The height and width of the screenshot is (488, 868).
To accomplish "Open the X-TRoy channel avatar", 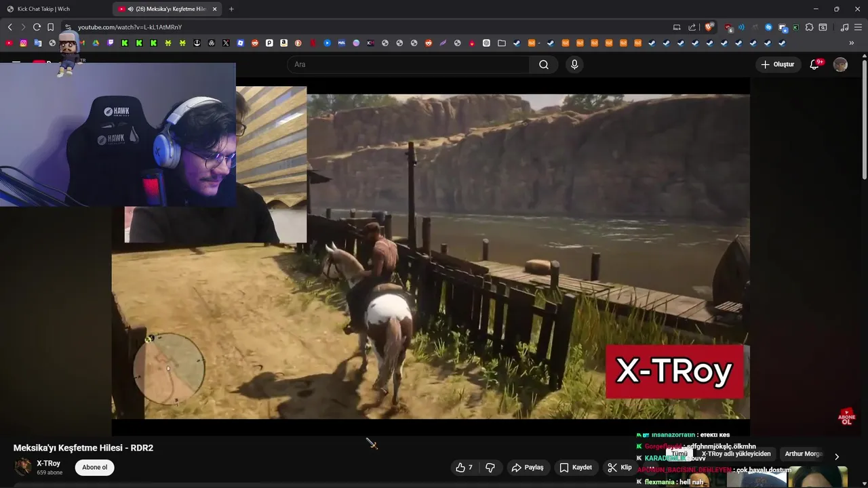I will 23,467.
